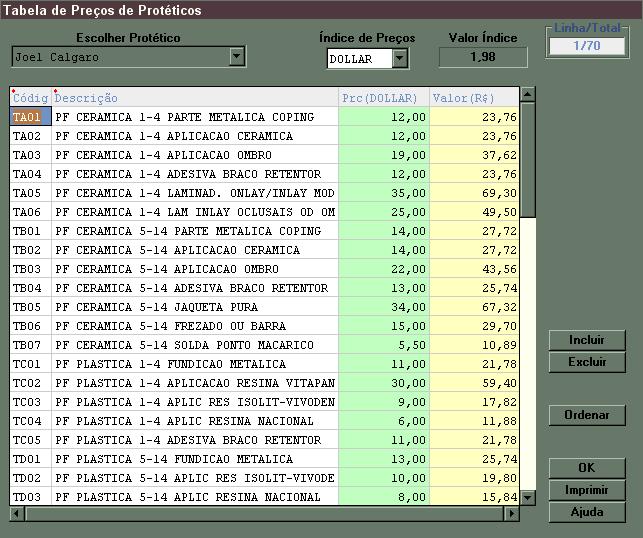Viewport: 643px width, 538px height.
Task: Select the highlighted TA01 code cell
Action: click(x=31, y=117)
